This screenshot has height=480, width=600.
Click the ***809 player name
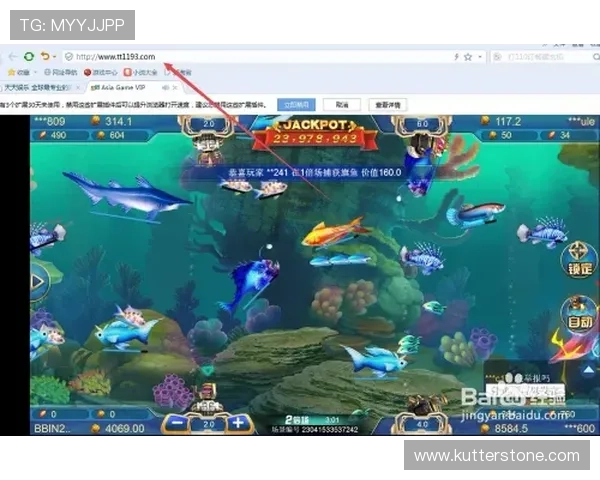click(x=50, y=122)
